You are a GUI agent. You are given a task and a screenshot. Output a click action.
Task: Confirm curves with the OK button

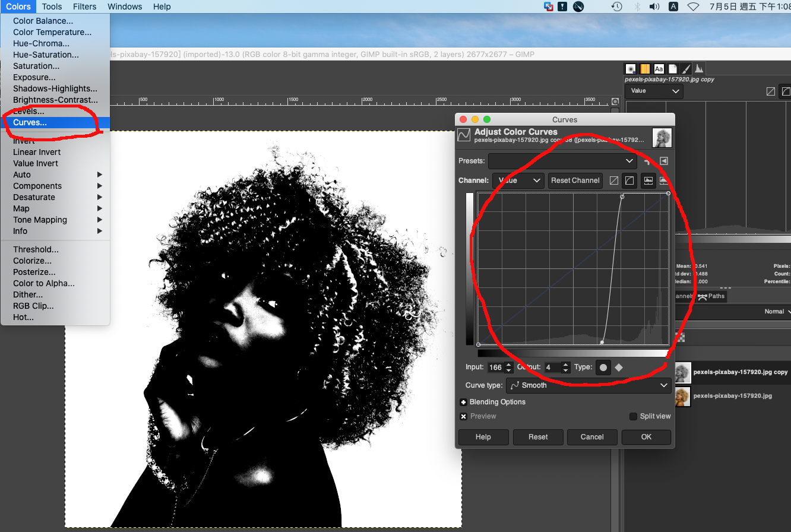pos(646,437)
